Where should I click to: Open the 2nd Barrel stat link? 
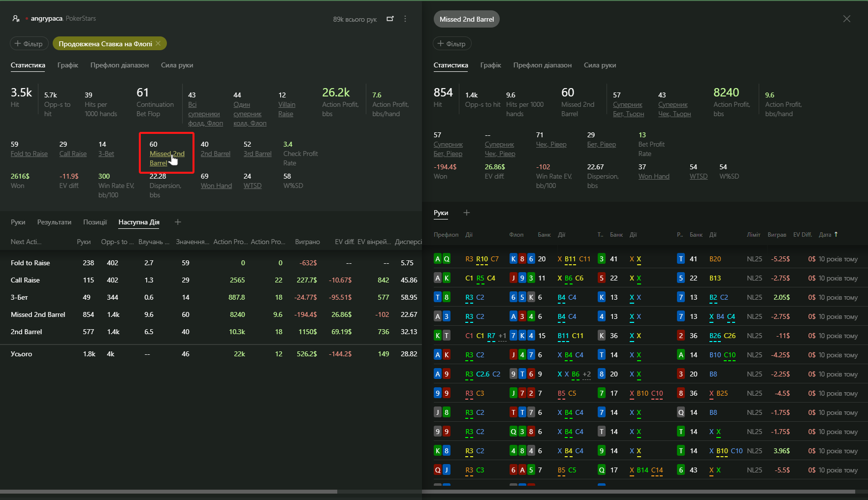[x=215, y=154]
